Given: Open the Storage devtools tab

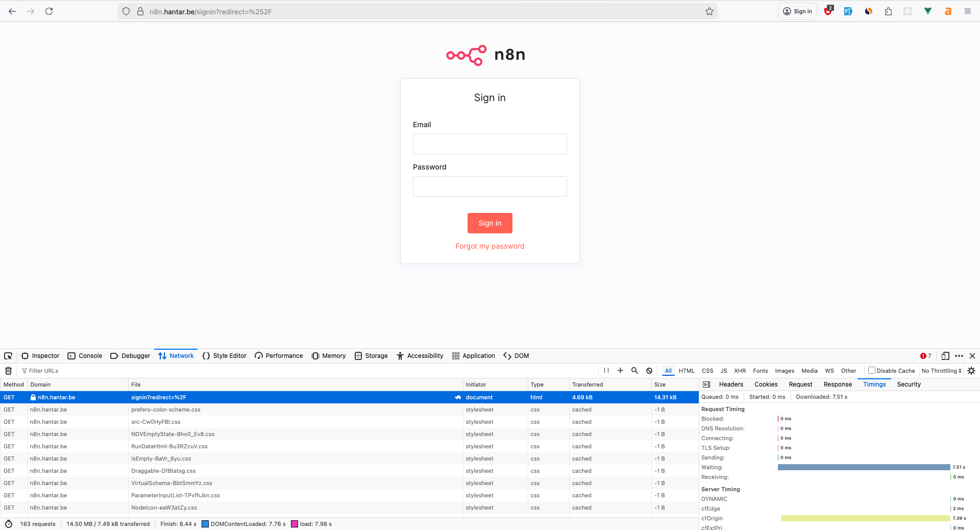Looking at the screenshot, I should (371, 356).
